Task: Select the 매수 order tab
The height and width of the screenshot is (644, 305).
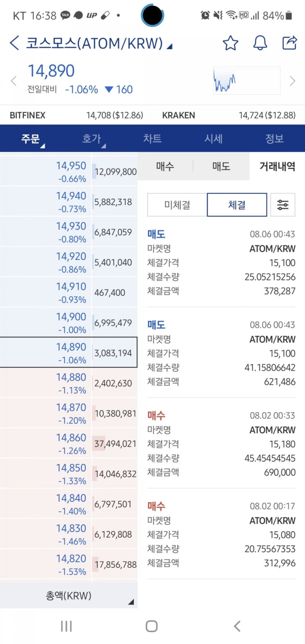Action: pyautogui.click(x=165, y=166)
